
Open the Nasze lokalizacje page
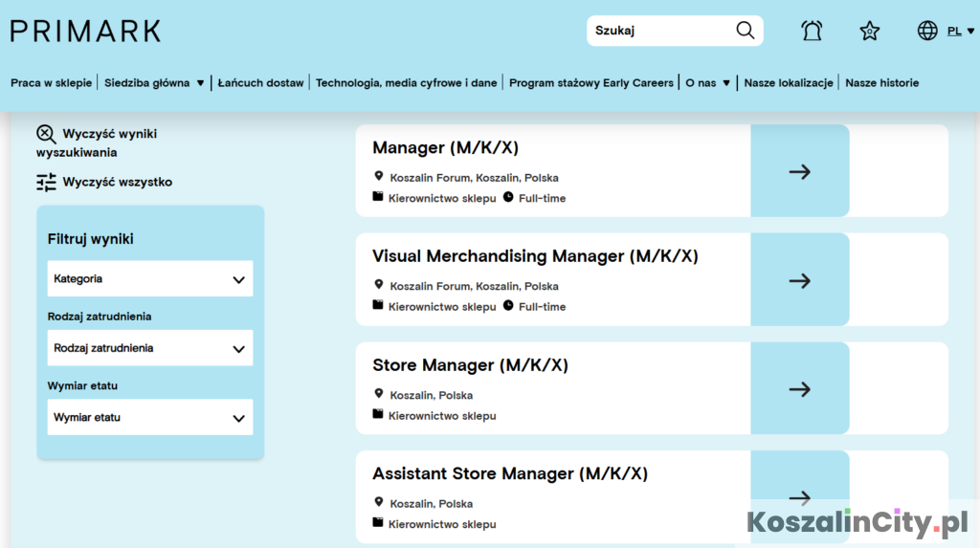[x=789, y=83]
